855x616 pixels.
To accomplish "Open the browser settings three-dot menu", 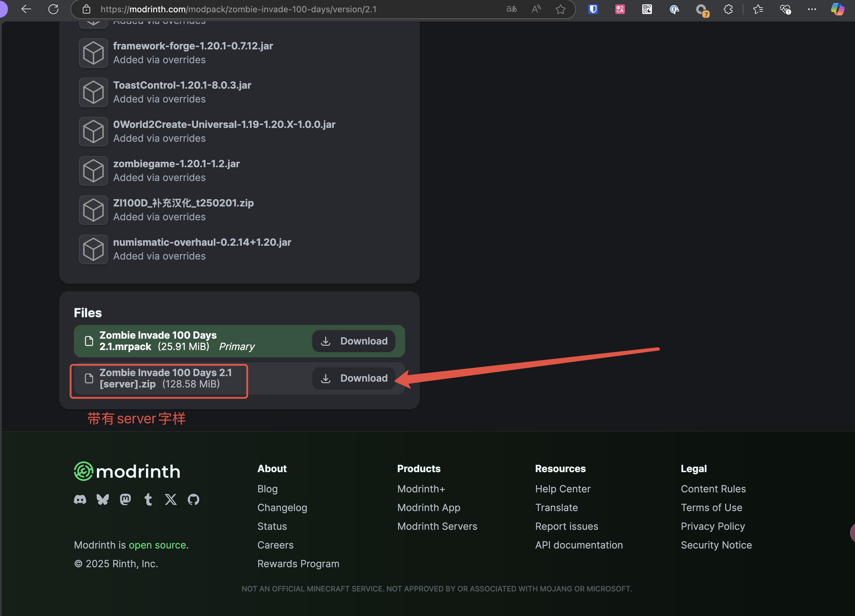I will tap(812, 9).
